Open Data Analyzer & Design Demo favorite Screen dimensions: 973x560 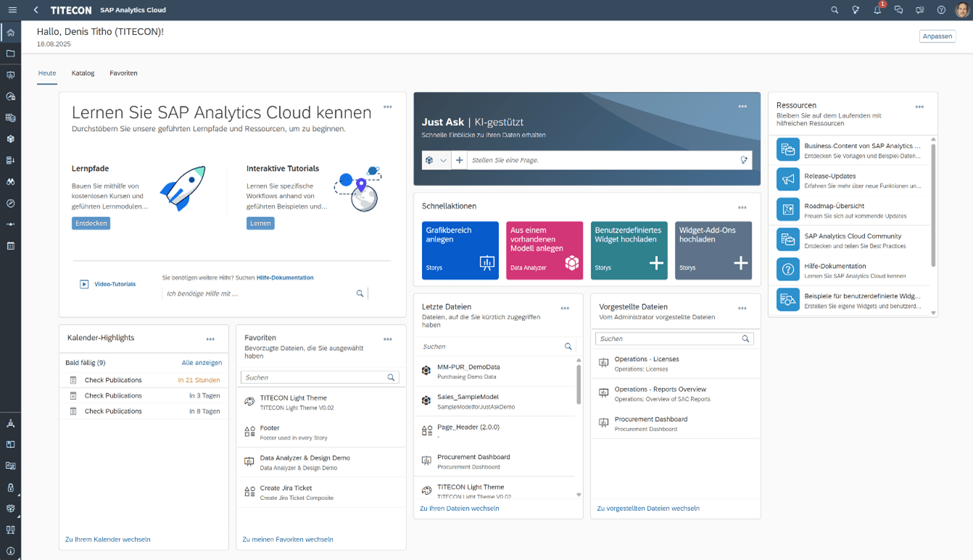pos(321,462)
